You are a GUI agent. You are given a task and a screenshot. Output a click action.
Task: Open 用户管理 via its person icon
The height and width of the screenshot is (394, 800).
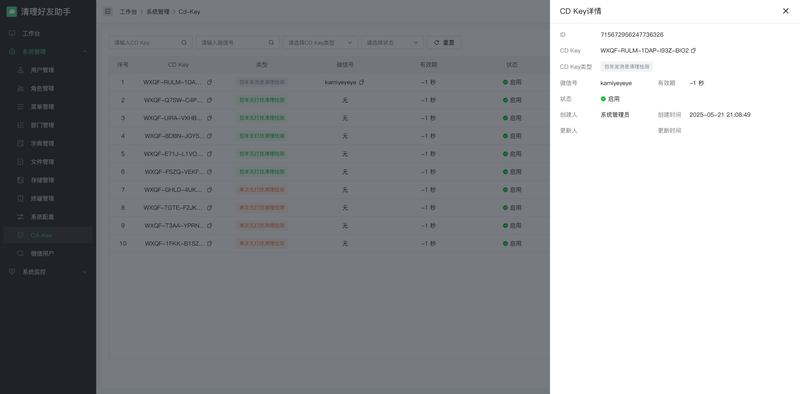tap(20, 70)
